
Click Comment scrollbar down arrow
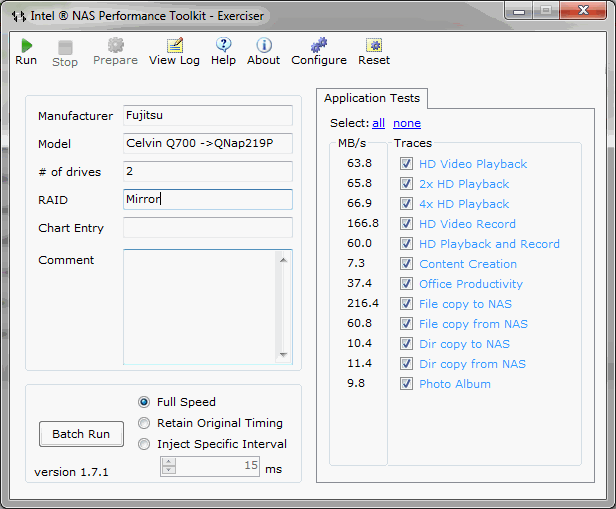283,355
